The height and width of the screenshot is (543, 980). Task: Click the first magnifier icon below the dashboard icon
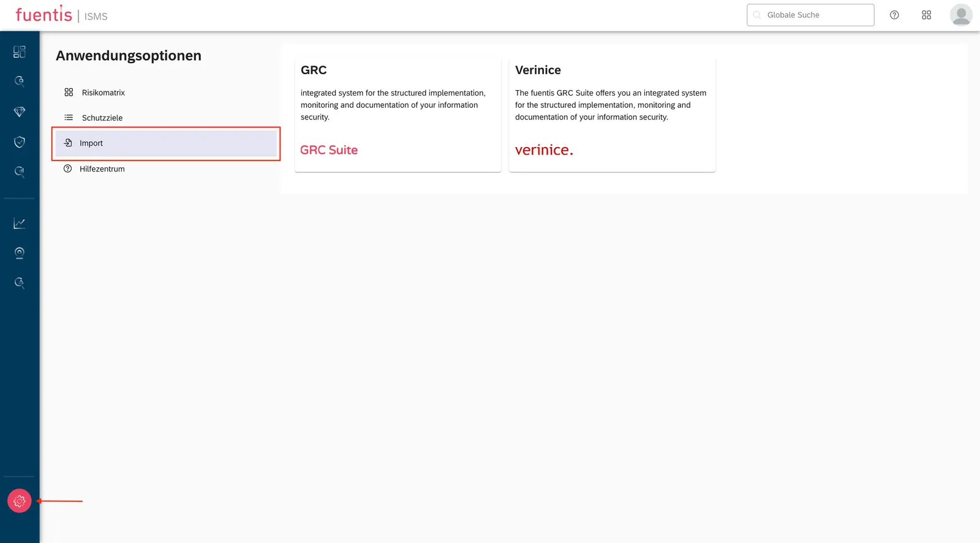[20, 82]
